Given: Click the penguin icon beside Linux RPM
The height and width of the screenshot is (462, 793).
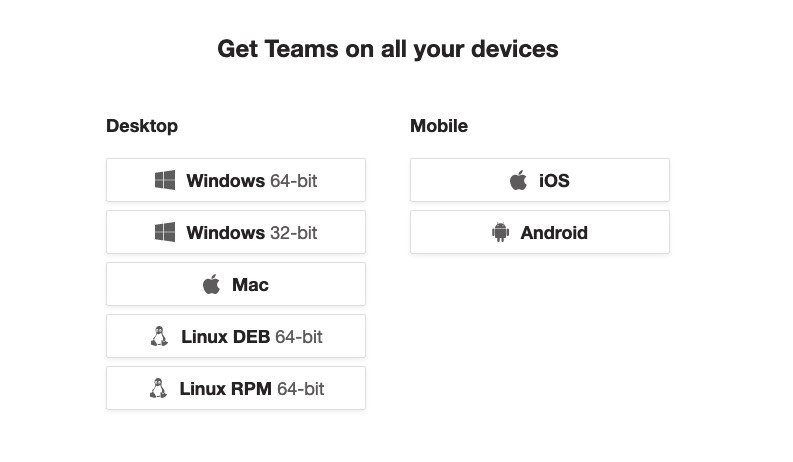Looking at the screenshot, I should coord(158,389).
